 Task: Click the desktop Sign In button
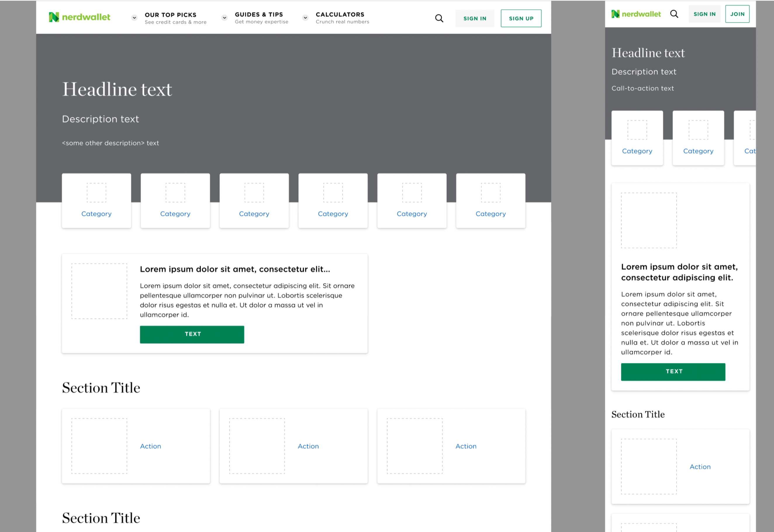[x=475, y=18]
